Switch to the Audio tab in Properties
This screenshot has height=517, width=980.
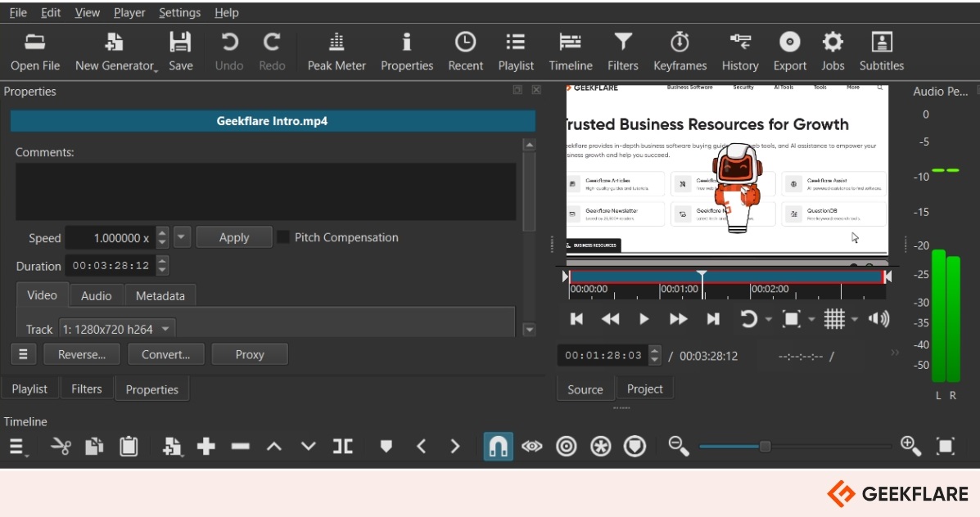tap(97, 296)
